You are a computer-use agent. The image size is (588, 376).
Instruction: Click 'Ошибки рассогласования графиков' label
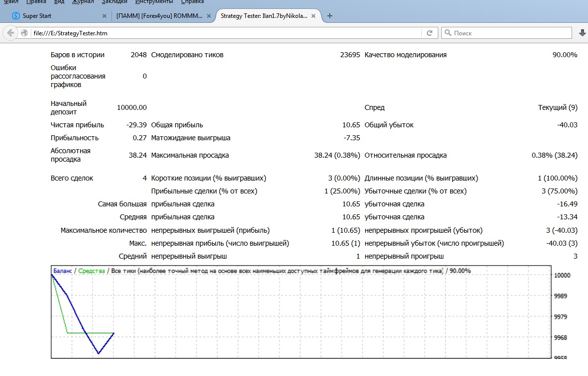[x=78, y=76]
